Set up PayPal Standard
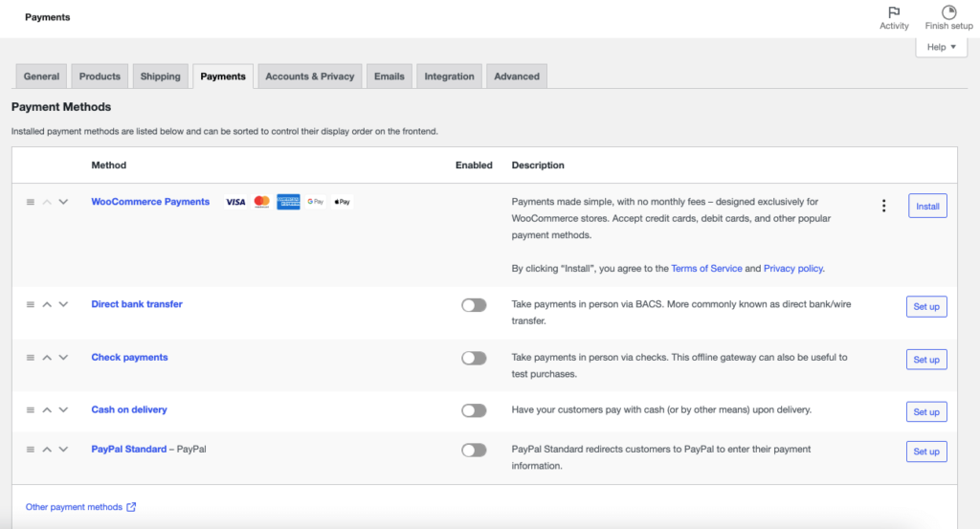Image resolution: width=980 pixels, height=529 pixels. [926, 452]
